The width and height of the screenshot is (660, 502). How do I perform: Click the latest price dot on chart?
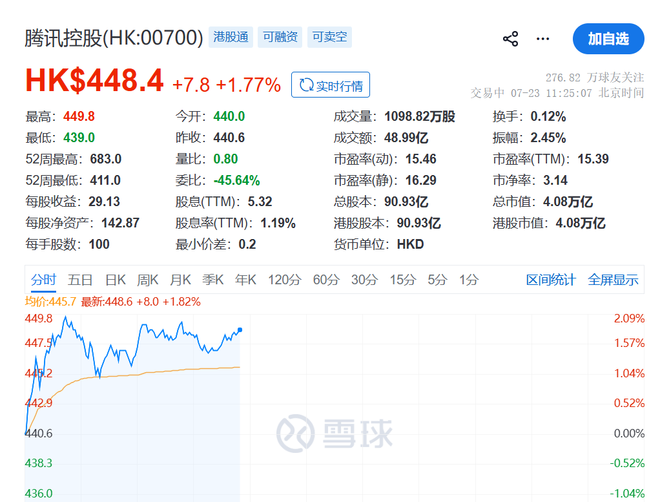pos(240,329)
